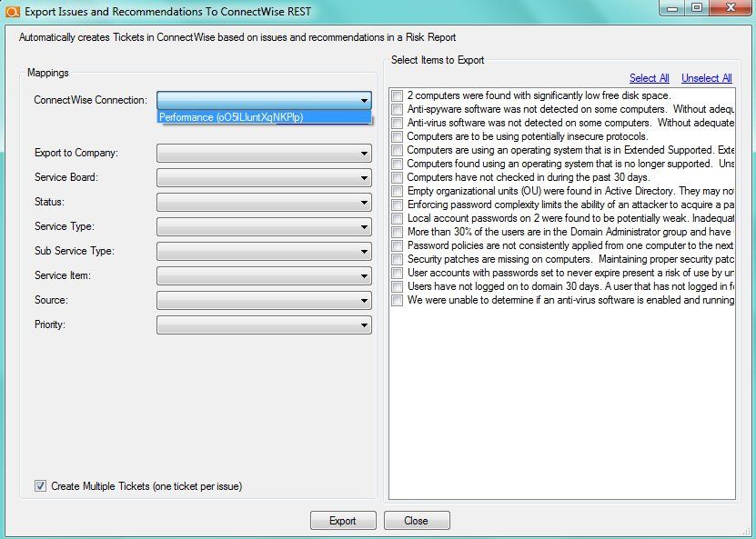
Task: Expand the Service Type dropdown
Action: pos(264,227)
